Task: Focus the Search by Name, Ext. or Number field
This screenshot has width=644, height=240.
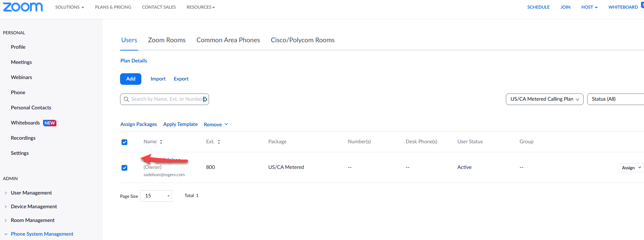Action: tap(165, 99)
